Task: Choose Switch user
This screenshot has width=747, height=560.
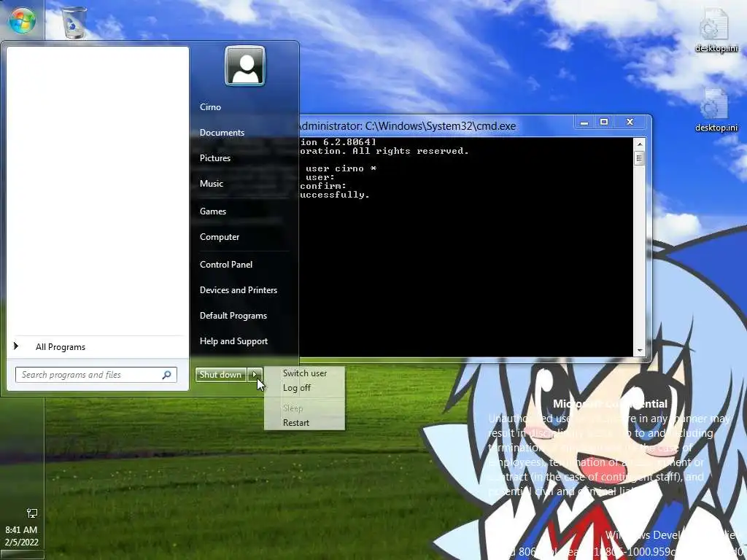Action: [x=305, y=373]
